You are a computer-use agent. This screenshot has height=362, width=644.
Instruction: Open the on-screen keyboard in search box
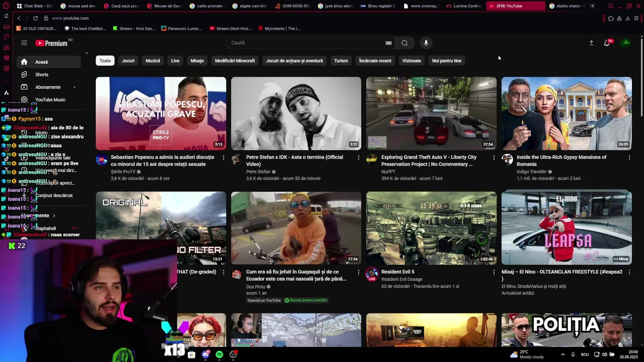388,43
